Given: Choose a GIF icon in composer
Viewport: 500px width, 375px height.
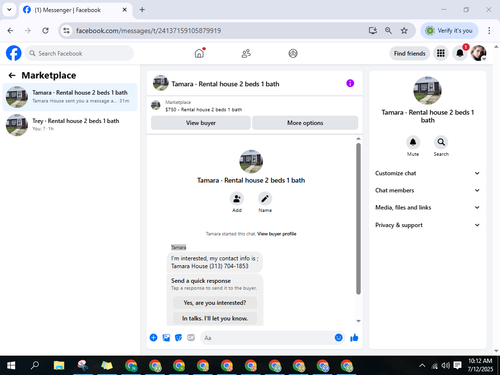Looking at the screenshot, I should click(x=191, y=338).
